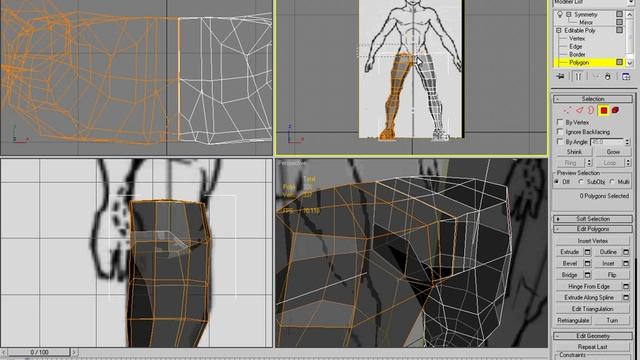Open Outline settings dialog box icon
The height and width of the screenshot is (360, 640).
point(626,252)
